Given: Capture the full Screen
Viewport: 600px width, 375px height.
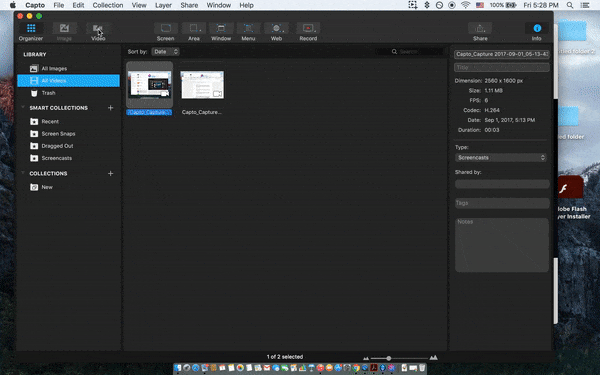Looking at the screenshot, I should click(x=165, y=32).
